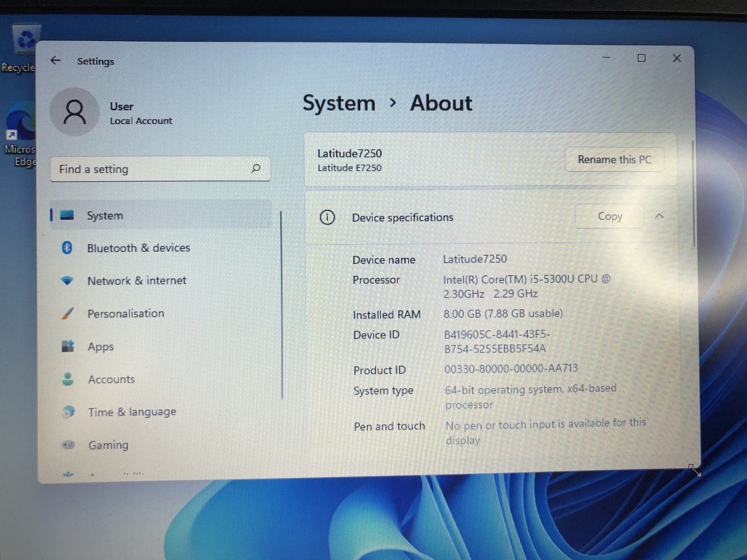Click the 64-bit operating system value
Image resolution: width=747 pixels, height=560 pixels.
pos(530,397)
